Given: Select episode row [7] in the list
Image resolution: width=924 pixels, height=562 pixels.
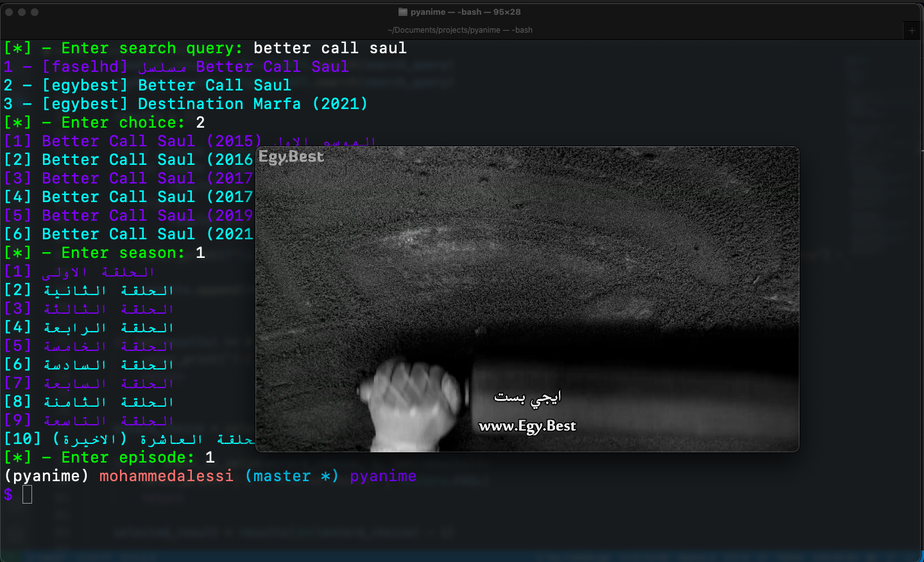Looking at the screenshot, I should [x=89, y=384].
